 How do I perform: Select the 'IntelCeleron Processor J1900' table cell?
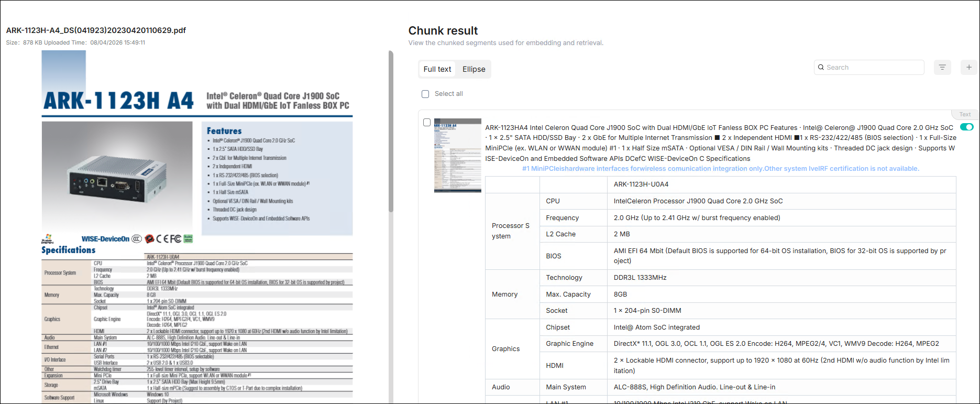[781, 201]
